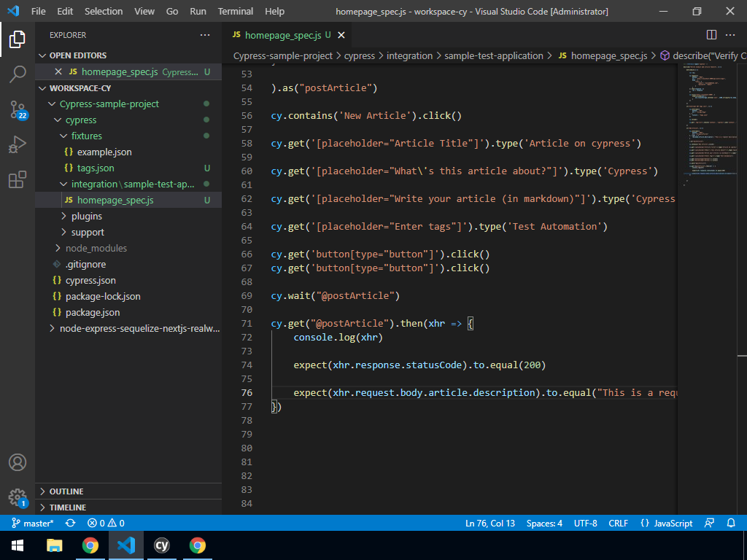This screenshot has height=560, width=747.
Task: Expand the TIMELINE section
Action: (x=67, y=507)
